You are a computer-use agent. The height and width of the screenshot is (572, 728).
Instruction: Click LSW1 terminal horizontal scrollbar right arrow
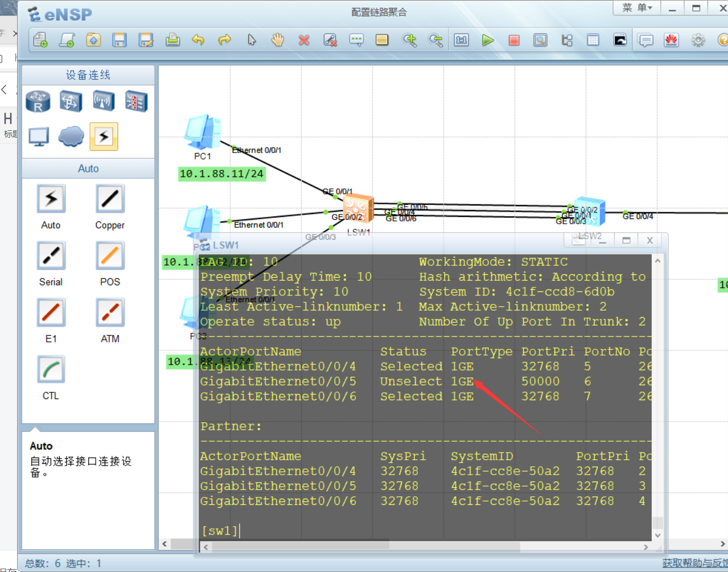pyautogui.click(x=646, y=547)
